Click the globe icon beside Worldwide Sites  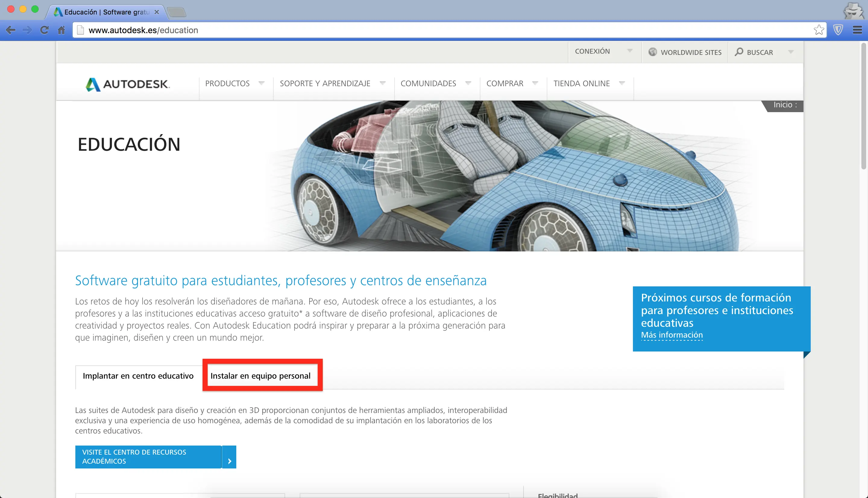pyautogui.click(x=653, y=52)
